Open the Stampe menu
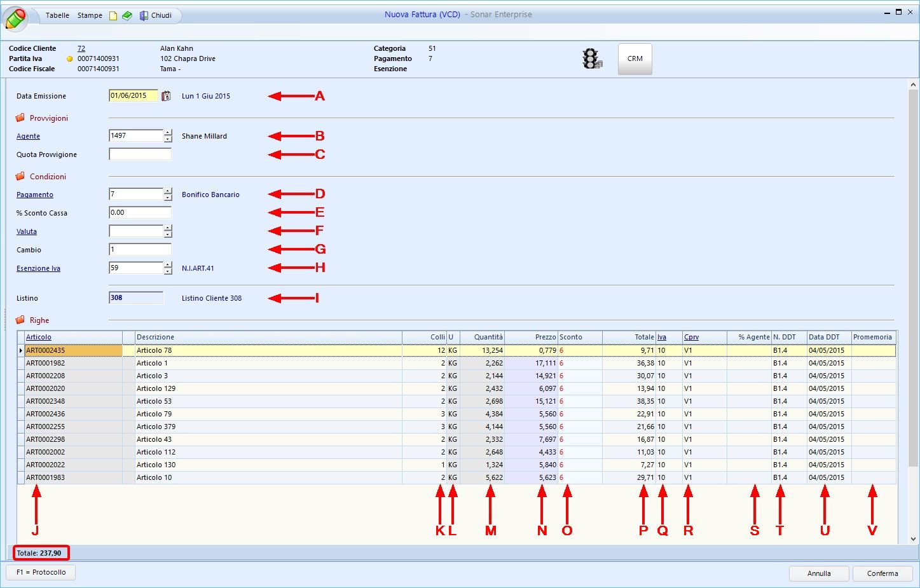 click(90, 15)
